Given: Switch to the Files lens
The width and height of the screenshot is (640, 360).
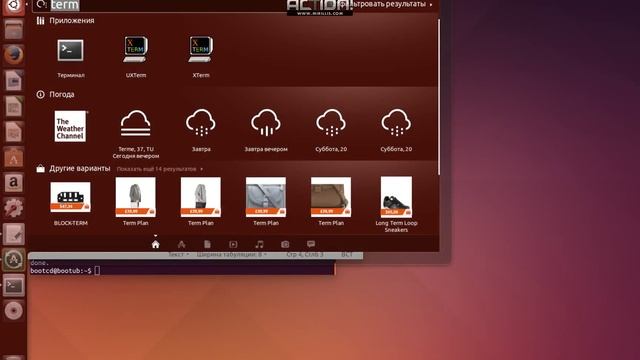Looking at the screenshot, I should (207, 244).
